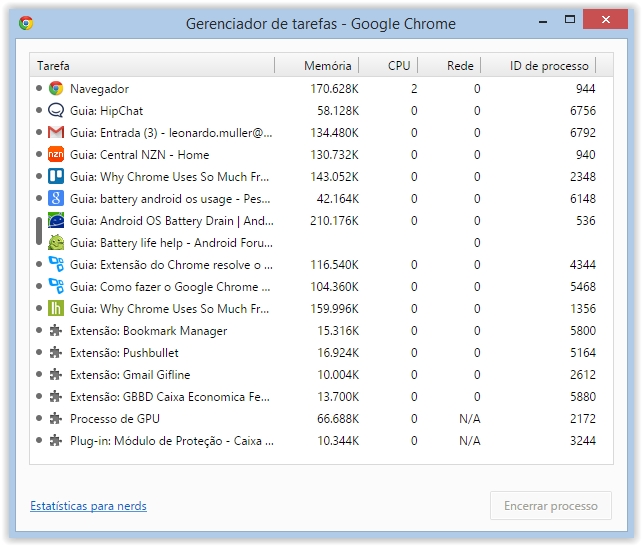Click the N/A network value for Processo de GPU
The height and width of the screenshot is (546, 642).
click(470, 419)
